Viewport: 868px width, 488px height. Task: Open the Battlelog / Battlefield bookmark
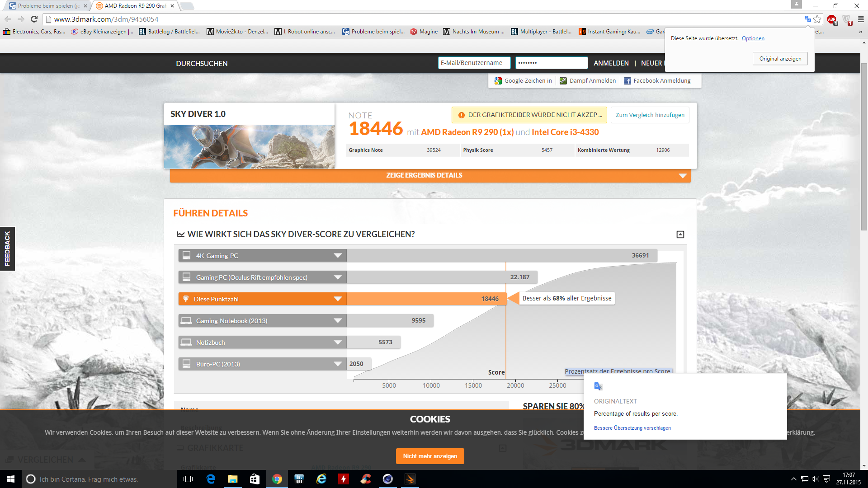169,32
